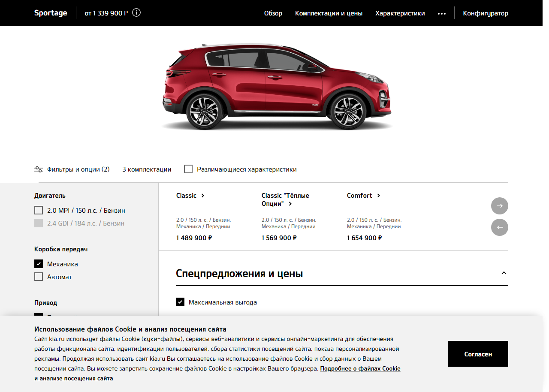Click Фильтры и опции (2) label
Viewport: 549px width, 392px height.
78,169
